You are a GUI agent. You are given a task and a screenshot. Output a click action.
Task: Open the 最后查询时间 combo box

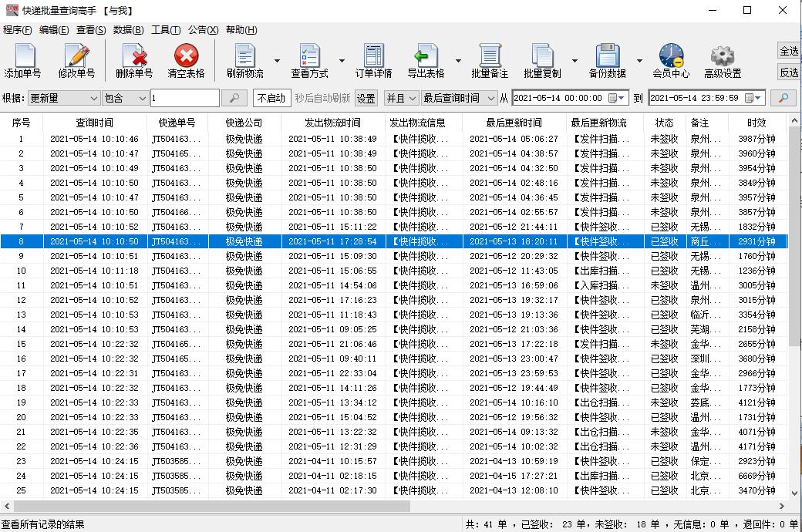pos(459,98)
